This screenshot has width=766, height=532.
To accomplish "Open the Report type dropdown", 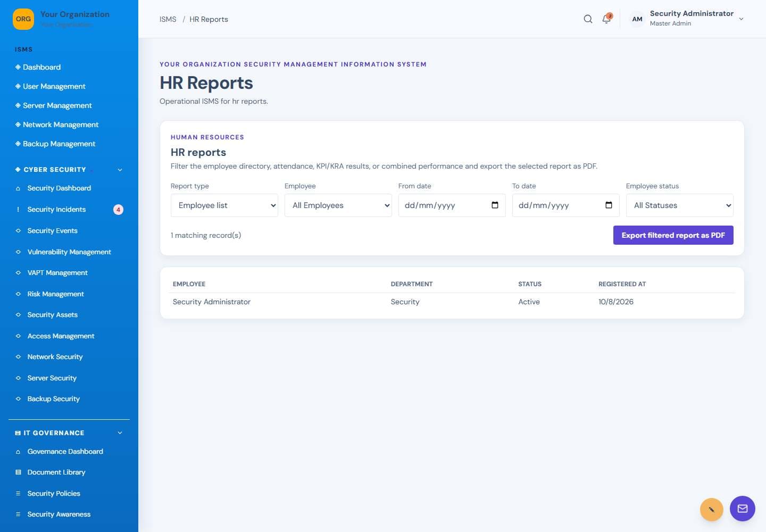I will [x=224, y=205].
